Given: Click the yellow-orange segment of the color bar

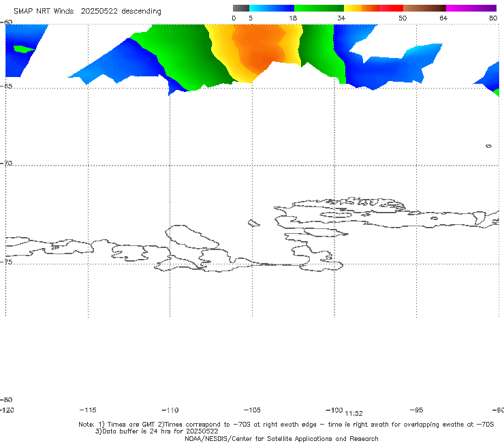Looking at the screenshot, I should coord(361,8).
